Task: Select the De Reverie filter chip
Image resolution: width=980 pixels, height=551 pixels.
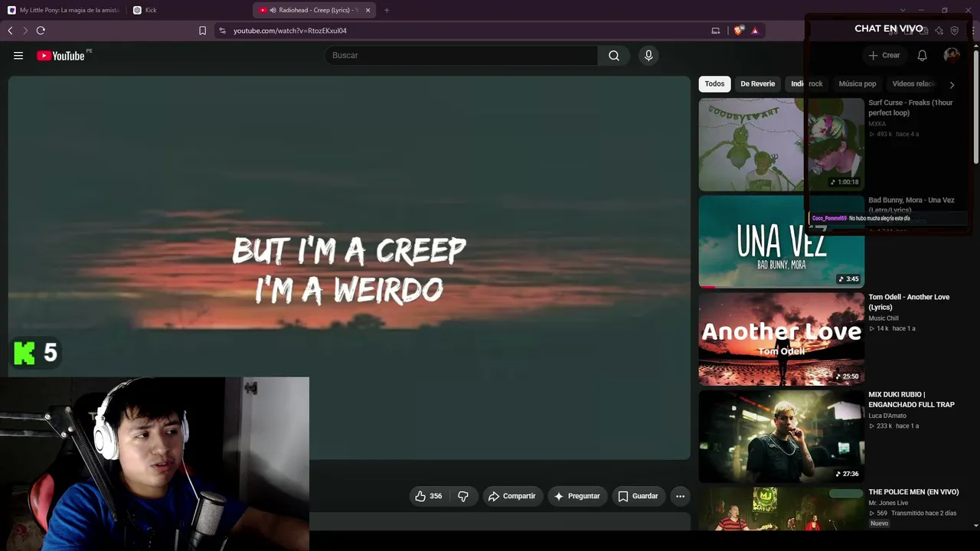Action: (x=757, y=84)
